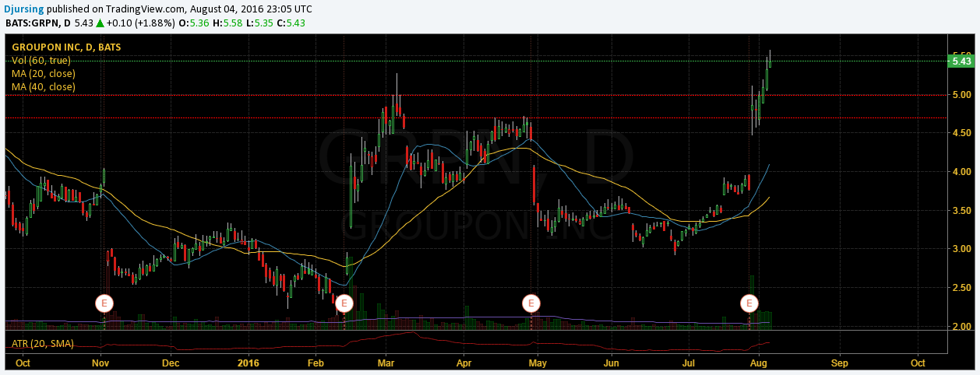Click the green 5.43 current price tag

[962, 61]
